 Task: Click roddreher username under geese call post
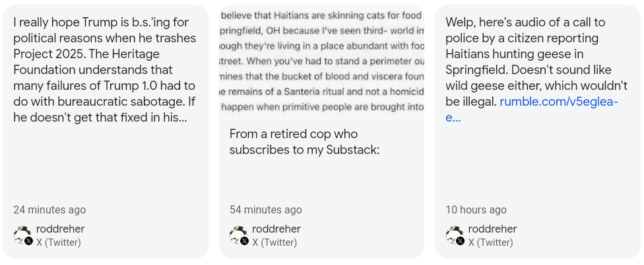coord(492,229)
